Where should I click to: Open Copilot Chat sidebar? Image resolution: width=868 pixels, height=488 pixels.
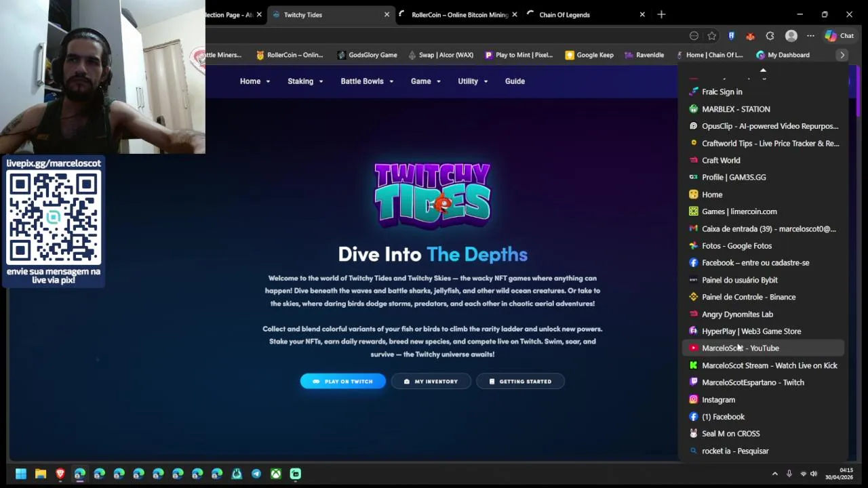tap(840, 36)
